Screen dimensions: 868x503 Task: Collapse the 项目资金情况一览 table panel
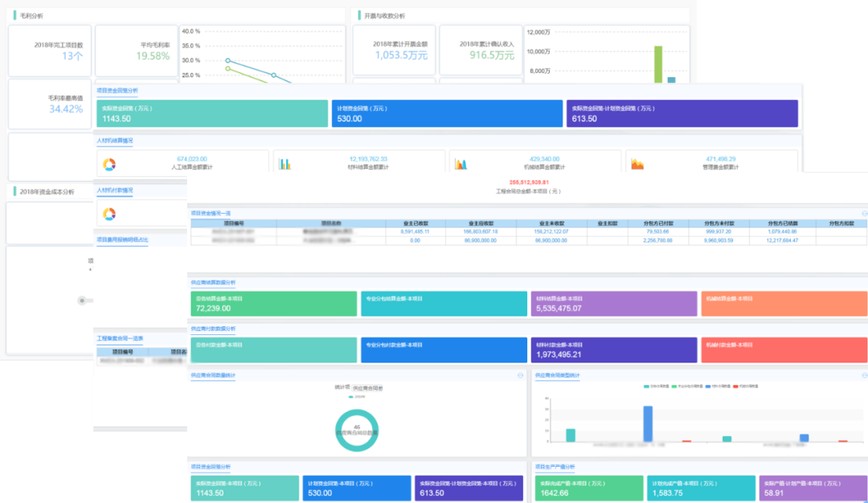864,214
